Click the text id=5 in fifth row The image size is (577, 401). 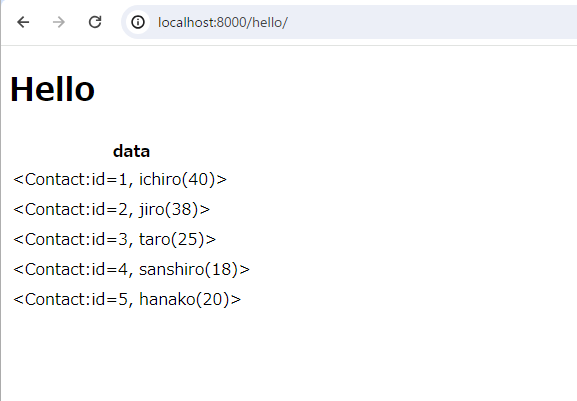click(x=109, y=299)
